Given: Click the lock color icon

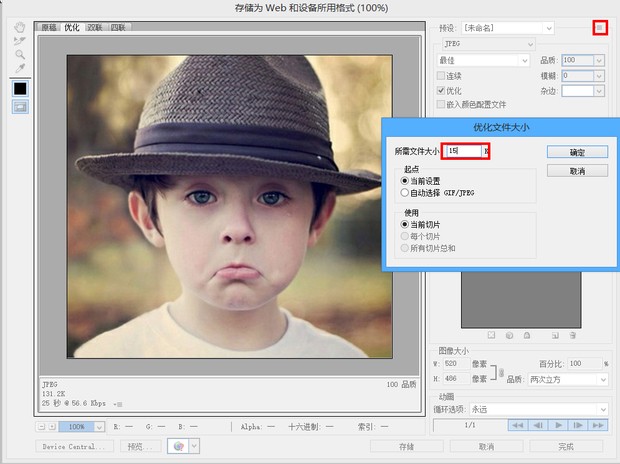Looking at the screenshot, I should (x=527, y=335).
